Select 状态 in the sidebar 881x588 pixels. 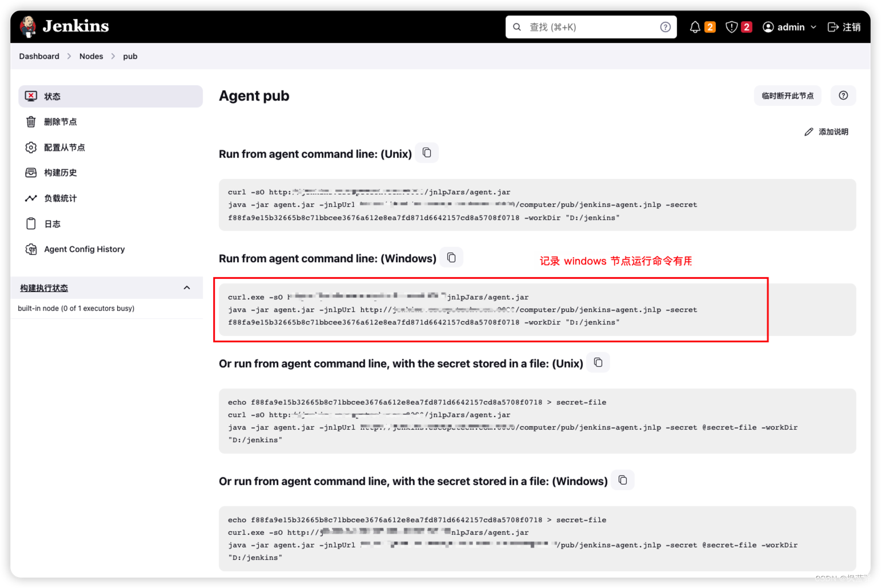click(x=111, y=96)
